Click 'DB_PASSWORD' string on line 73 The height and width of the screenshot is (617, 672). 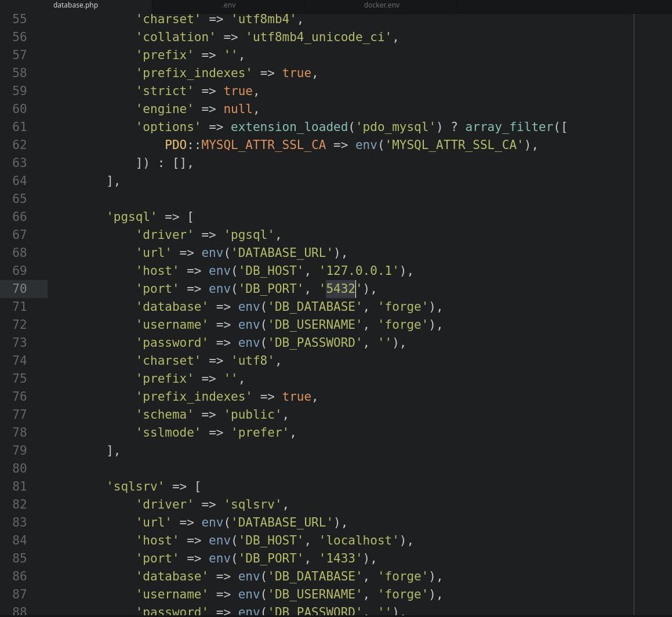coord(315,343)
